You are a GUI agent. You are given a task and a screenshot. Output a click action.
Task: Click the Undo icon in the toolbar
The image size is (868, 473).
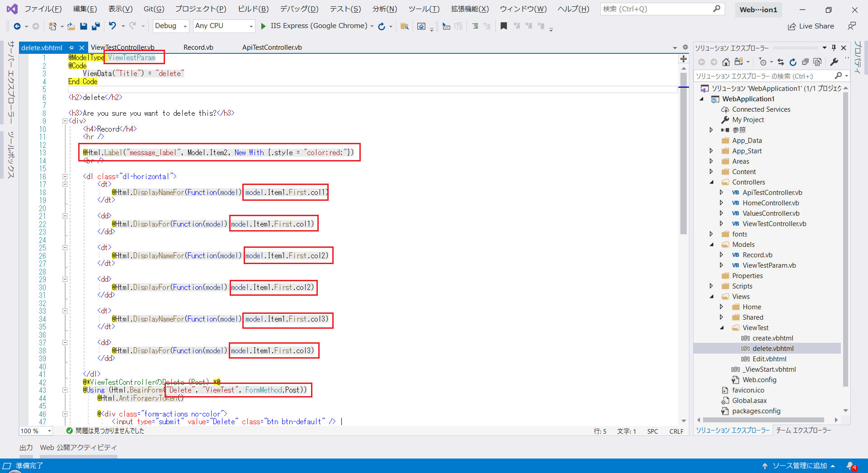coord(113,26)
